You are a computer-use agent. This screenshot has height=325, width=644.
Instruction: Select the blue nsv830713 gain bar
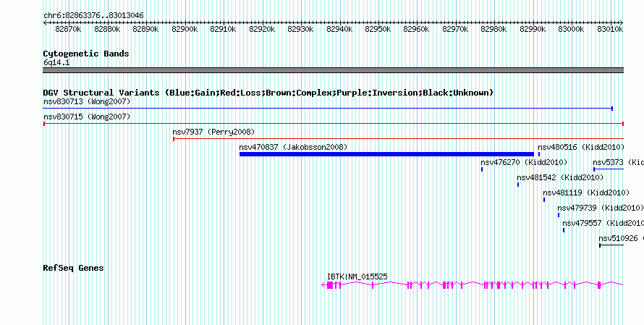(x=329, y=109)
